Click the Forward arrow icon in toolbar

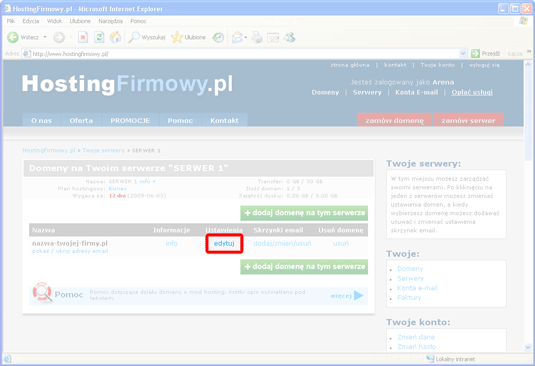(59, 37)
